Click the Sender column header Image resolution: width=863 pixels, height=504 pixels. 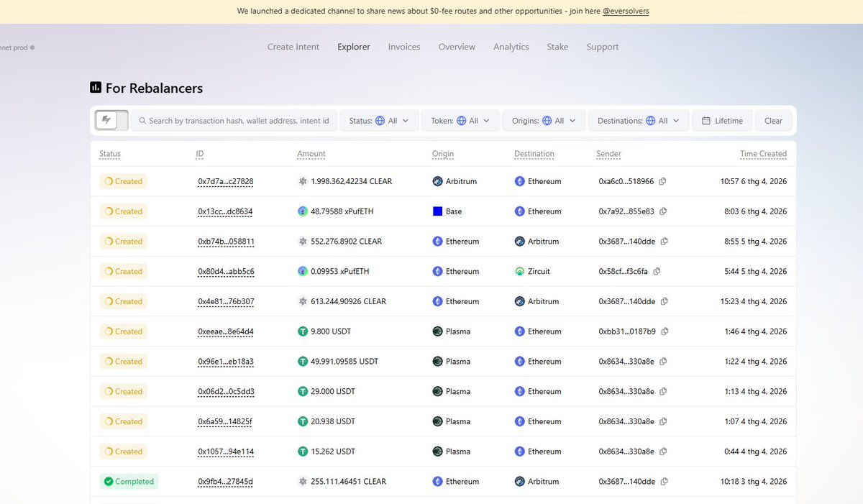tap(608, 154)
